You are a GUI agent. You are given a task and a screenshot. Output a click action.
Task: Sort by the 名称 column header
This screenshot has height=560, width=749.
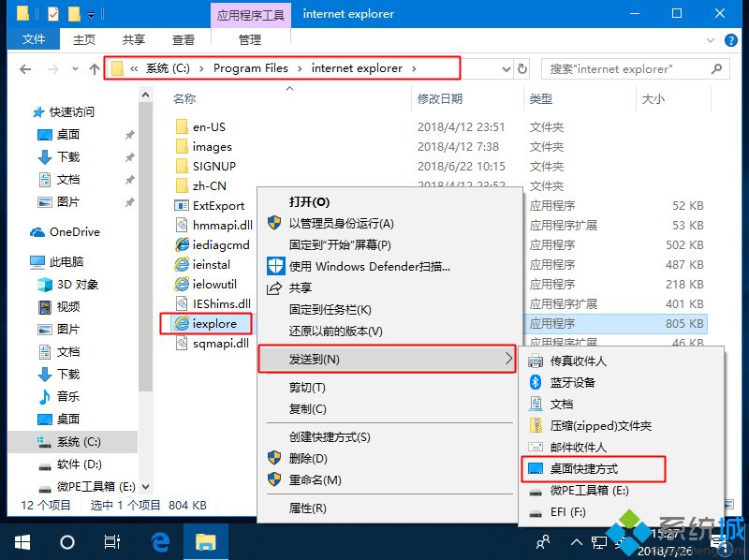(184, 98)
